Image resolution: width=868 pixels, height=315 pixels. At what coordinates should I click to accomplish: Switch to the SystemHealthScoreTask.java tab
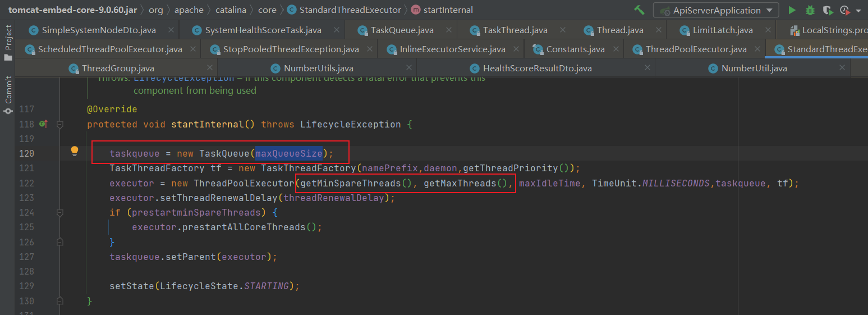click(x=263, y=30)
